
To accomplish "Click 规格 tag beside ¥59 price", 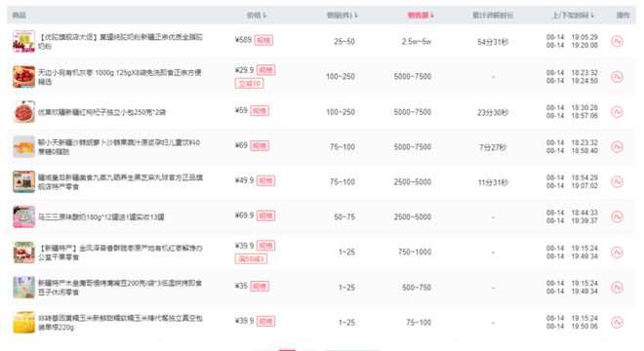I will click(260, 111).
